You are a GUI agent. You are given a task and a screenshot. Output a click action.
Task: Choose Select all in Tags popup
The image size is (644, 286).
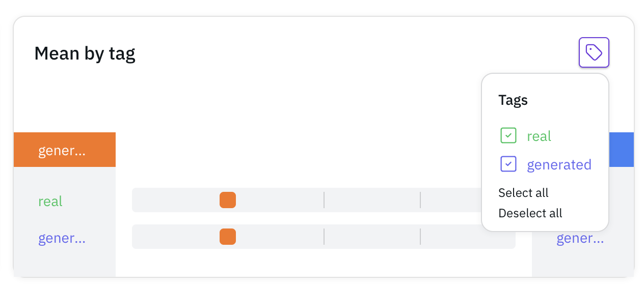(523, 193)
